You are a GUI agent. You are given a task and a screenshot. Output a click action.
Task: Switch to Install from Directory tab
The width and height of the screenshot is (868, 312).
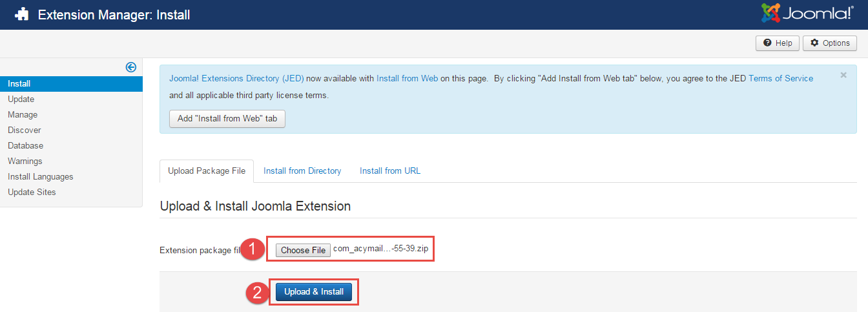pos(302,171)
